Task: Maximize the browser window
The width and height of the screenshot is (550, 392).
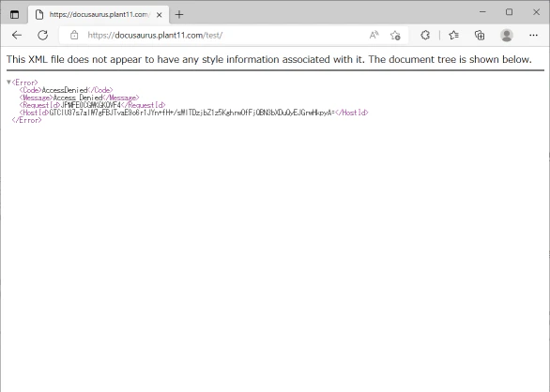Action: coord(510,12)
